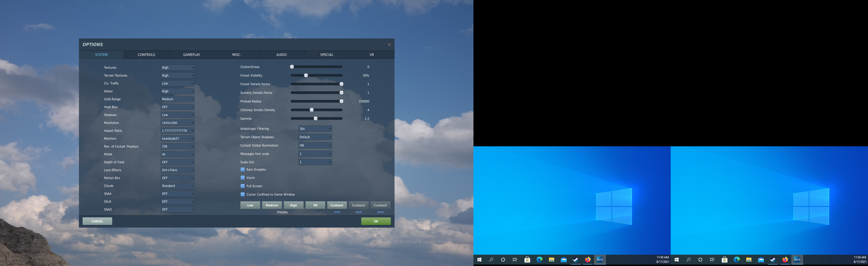Switch to Steam on right monitor taskbar

[773, 260]
